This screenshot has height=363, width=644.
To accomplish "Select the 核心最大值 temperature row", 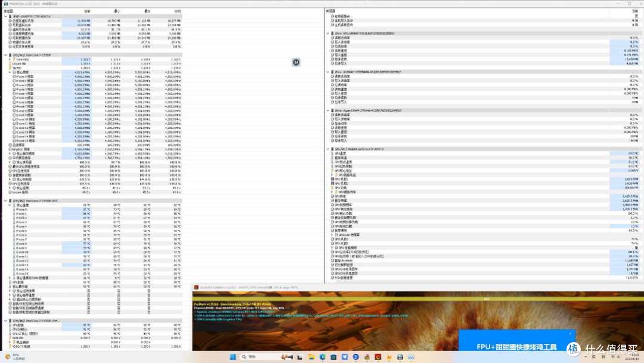I will pos(92,286).
